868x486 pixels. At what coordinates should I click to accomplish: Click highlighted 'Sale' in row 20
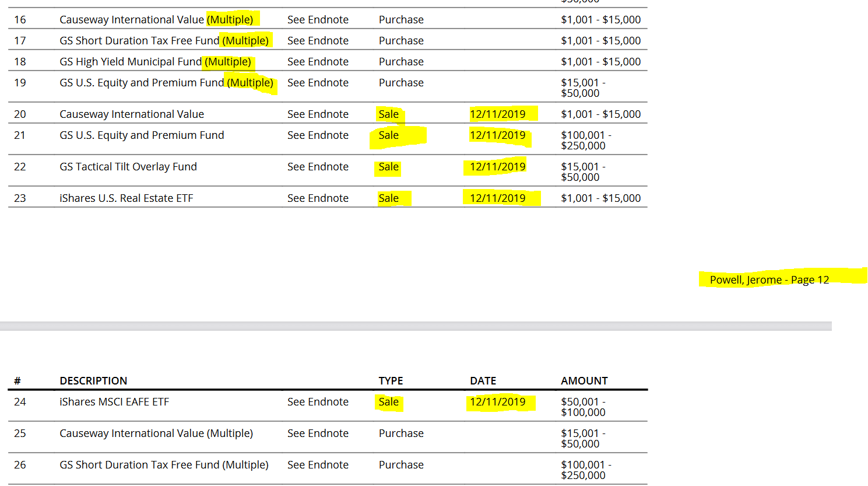pos(389,114)
